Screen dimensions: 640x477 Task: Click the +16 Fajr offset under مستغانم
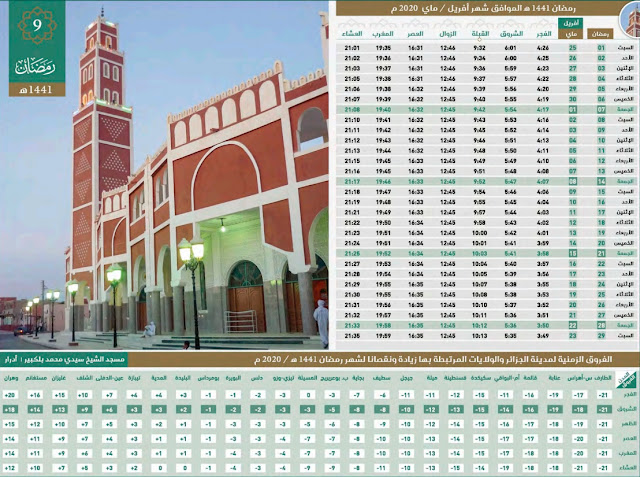click(35, 395)
